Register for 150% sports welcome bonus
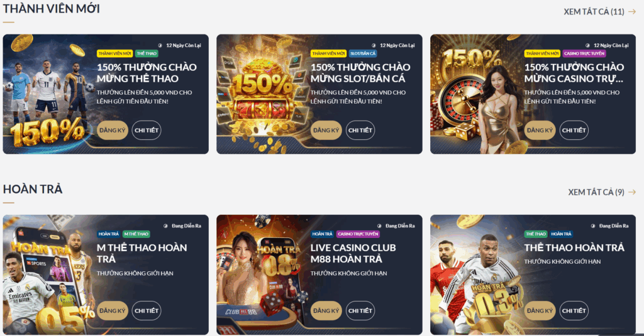The width and height of the screenshot is (644, 336). point(113,131)
